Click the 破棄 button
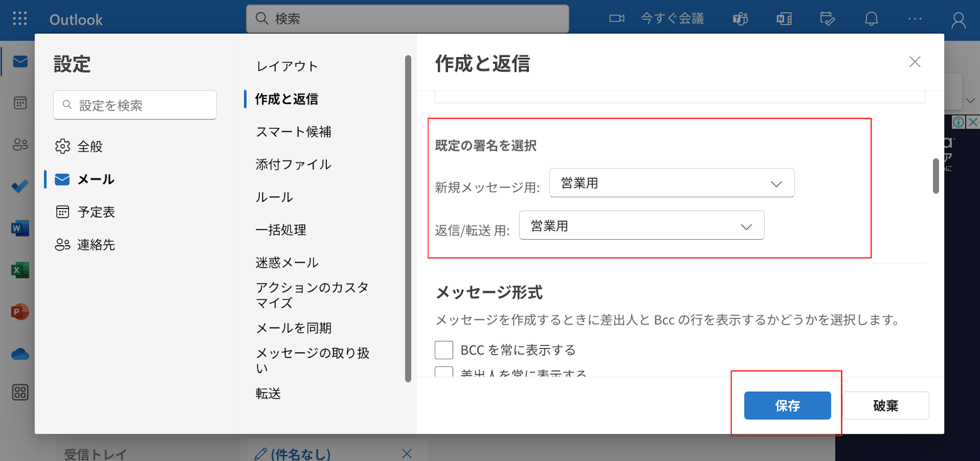The width and height of the screenshot is (980, 461). pyautogui.click(x=886, y=406)
